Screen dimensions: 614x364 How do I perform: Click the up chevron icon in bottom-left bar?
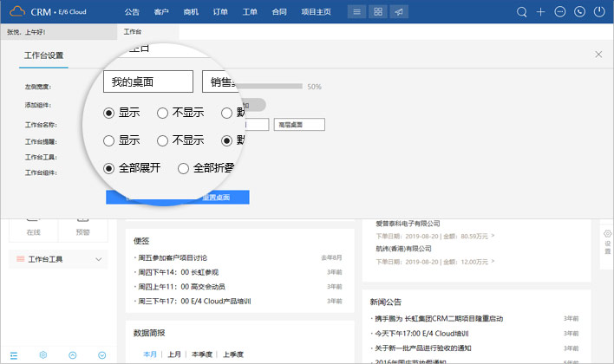72,355
